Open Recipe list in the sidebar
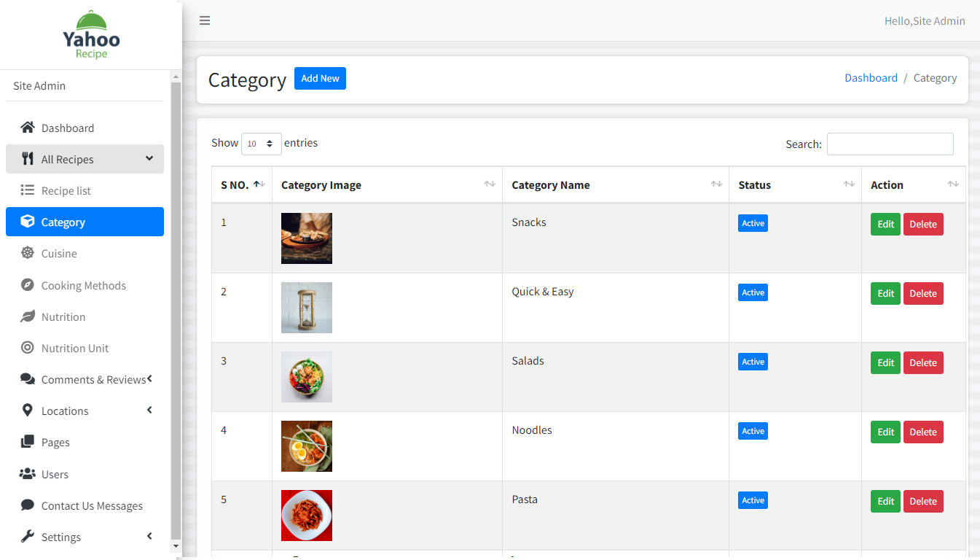Image resolution: width=980 pixels, height=560 pixels. pyautogui.click(x=66, y=191)
